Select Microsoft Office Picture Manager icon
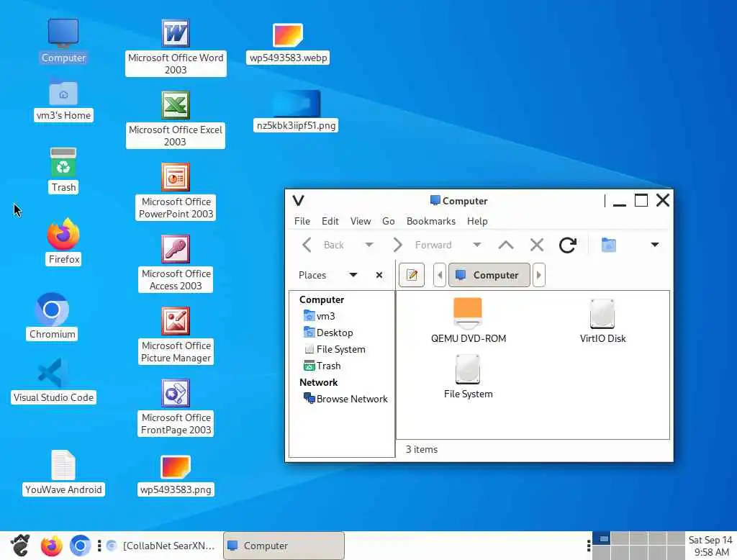Viewport: 737px width, 560px height. tap(176, 335)
